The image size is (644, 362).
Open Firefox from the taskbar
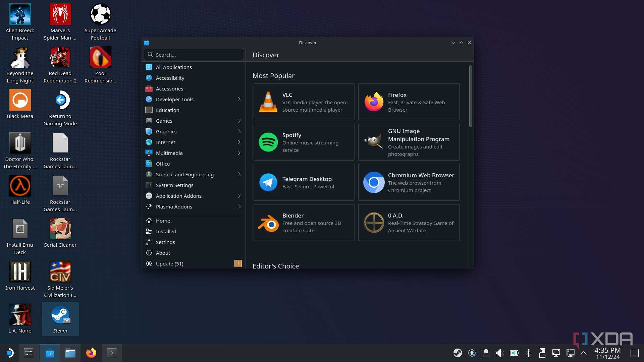click(x=91, y=353)
